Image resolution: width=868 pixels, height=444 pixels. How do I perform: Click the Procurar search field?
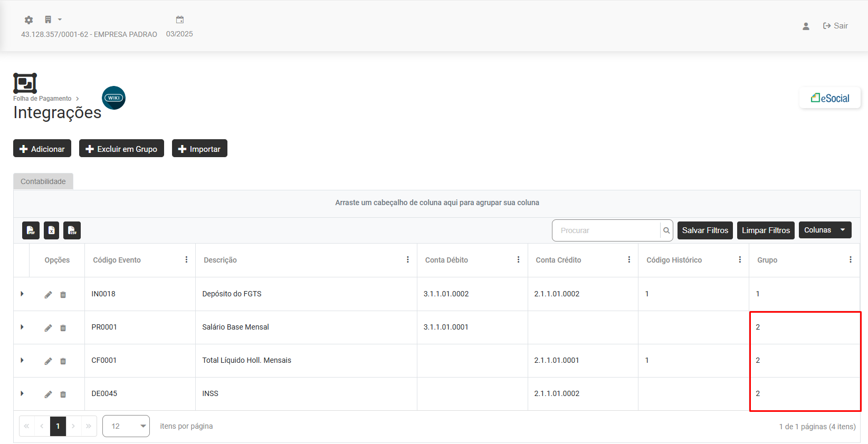point(606,230)
